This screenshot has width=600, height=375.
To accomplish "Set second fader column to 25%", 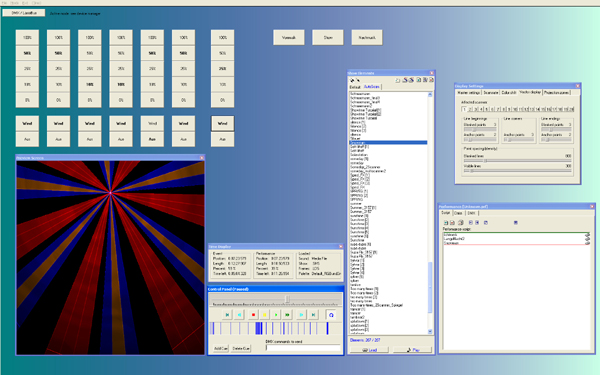I will [x=59, y=69].
